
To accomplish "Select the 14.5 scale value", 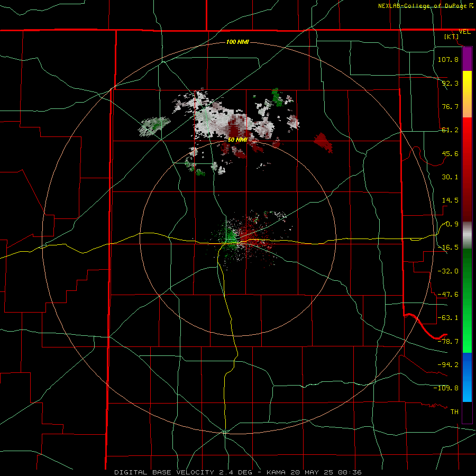I will (450, 200).
